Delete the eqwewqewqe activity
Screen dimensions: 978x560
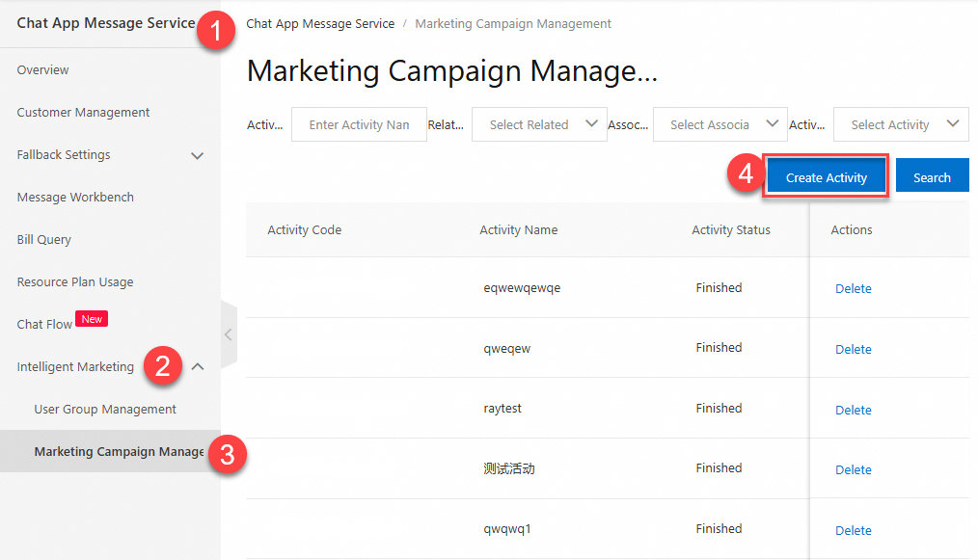tap(853, 289)
